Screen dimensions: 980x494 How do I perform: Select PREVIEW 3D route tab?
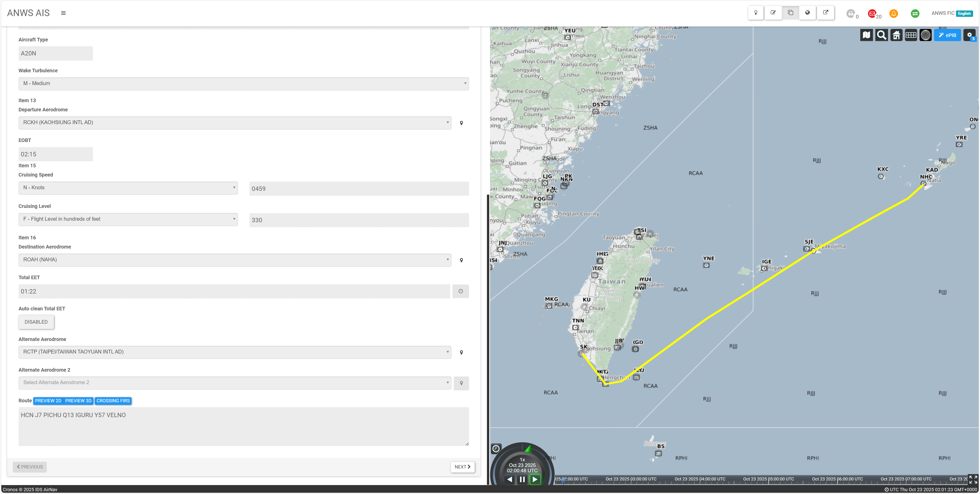click(78, 401)
